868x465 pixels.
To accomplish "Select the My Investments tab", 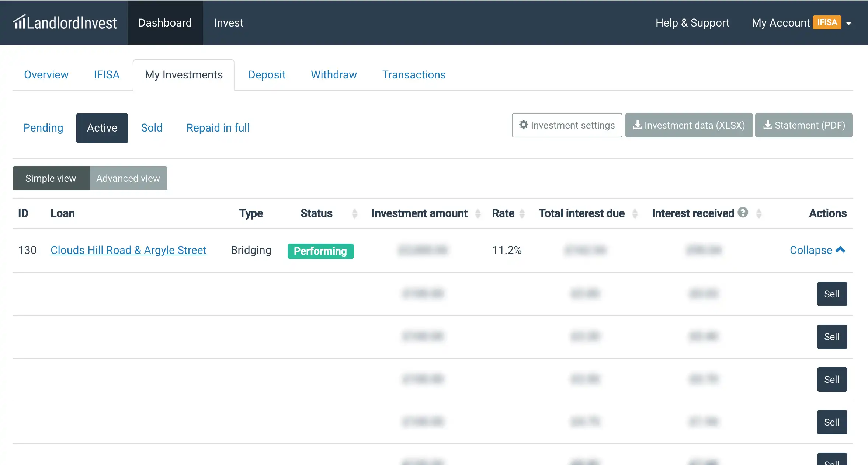I will 184,75.
